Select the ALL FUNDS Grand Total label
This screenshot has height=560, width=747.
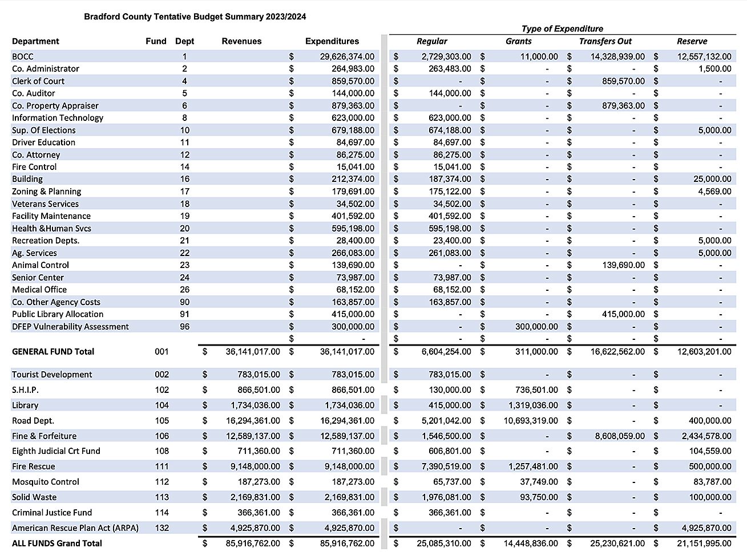57,543
